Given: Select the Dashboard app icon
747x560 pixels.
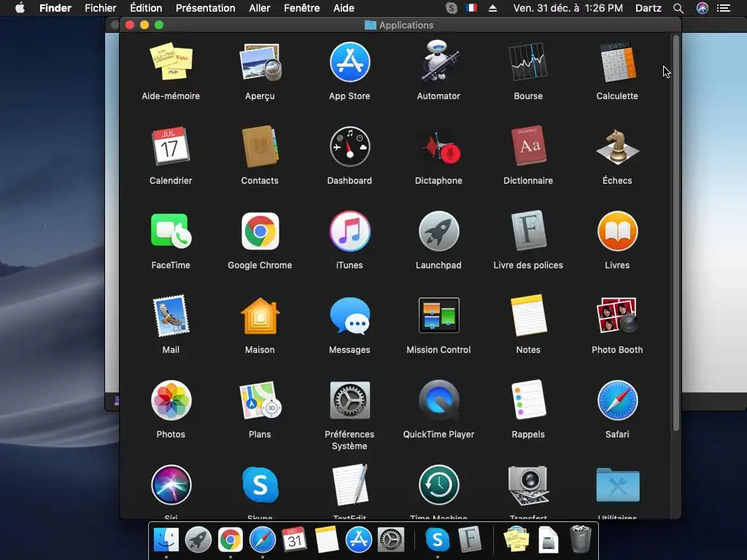Looking at the screenshot, I should (x=349, y=146).
